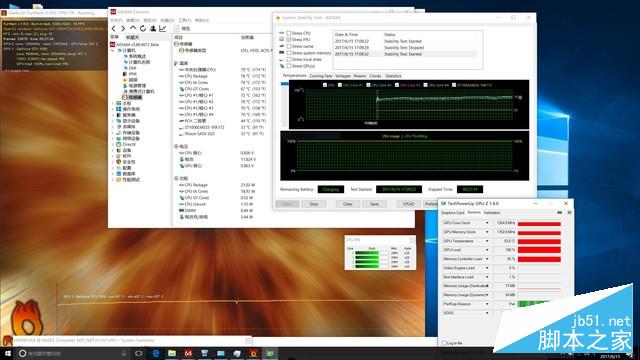The image size is (640, 360).
Task: Click the graph chart icon in AIDA64 toolbar
Action: tap(162, 28)
